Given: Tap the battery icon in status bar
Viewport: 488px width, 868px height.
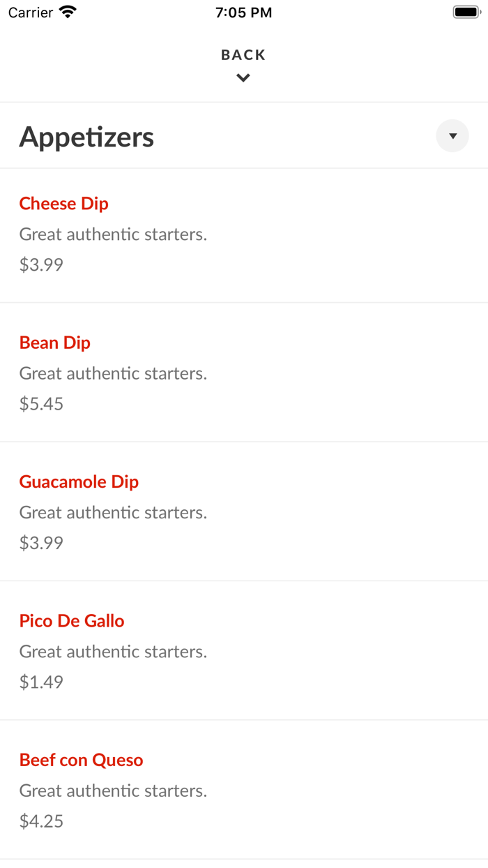Looking at the screenshot, I should point(464,11).
